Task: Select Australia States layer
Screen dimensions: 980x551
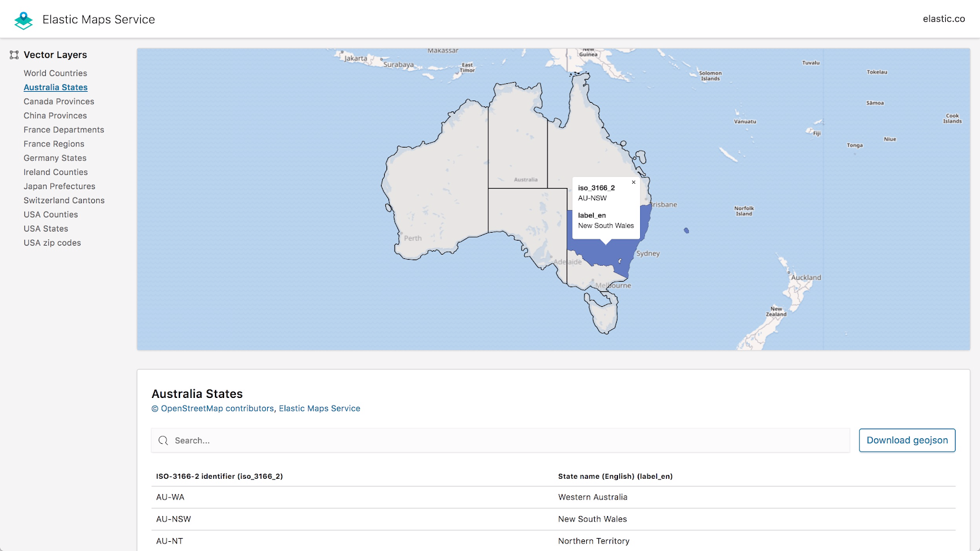Action: 55,88
